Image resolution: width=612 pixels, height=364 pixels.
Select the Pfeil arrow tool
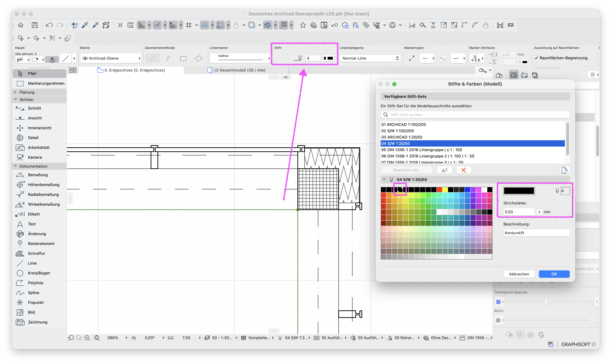tap(39, 74)
